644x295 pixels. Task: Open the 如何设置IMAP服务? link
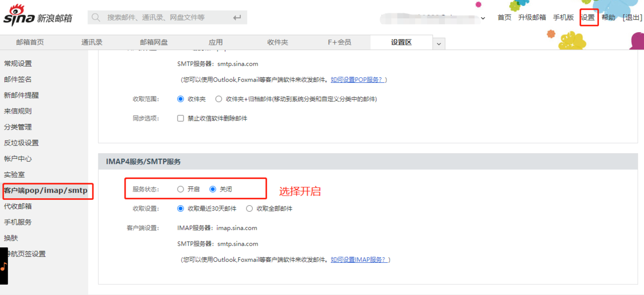pos(358,260)
